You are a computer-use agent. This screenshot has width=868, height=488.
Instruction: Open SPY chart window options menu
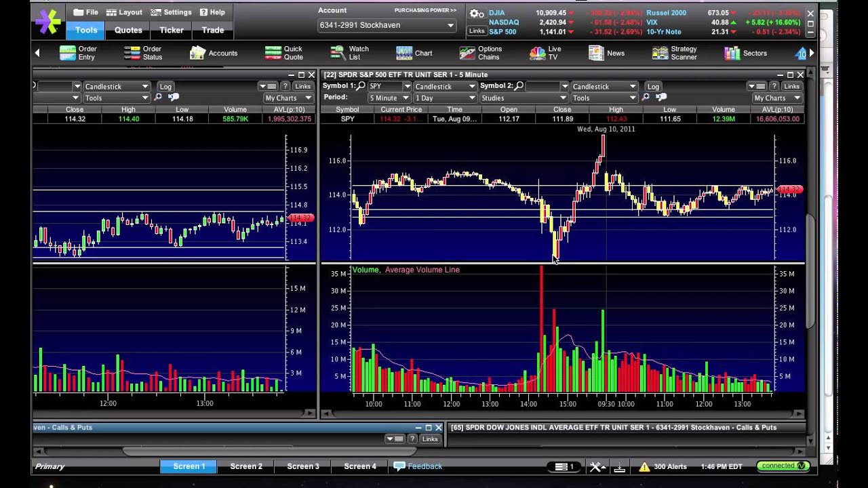pyautogui.click(x=756, y=86)
